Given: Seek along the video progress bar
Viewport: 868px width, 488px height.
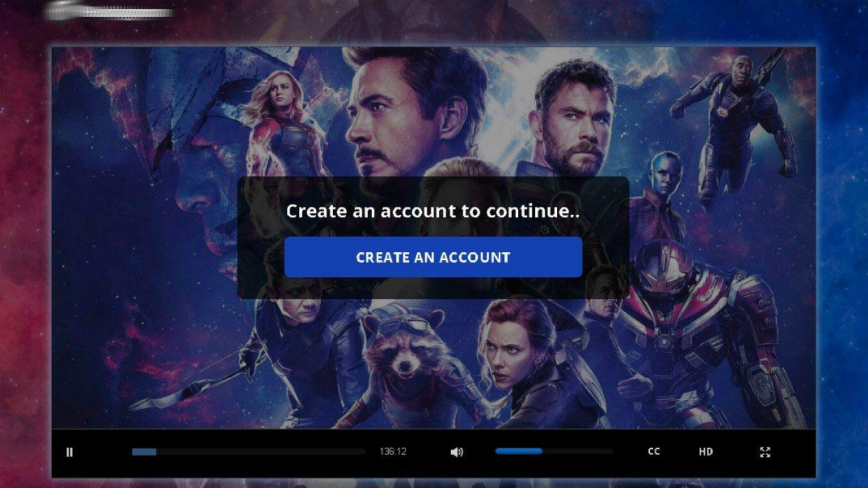Looking at the screenshot, I should 248,452.
